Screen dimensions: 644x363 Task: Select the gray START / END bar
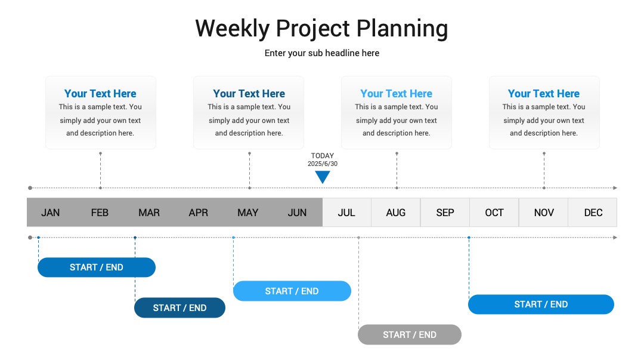(x=410, y=334)
